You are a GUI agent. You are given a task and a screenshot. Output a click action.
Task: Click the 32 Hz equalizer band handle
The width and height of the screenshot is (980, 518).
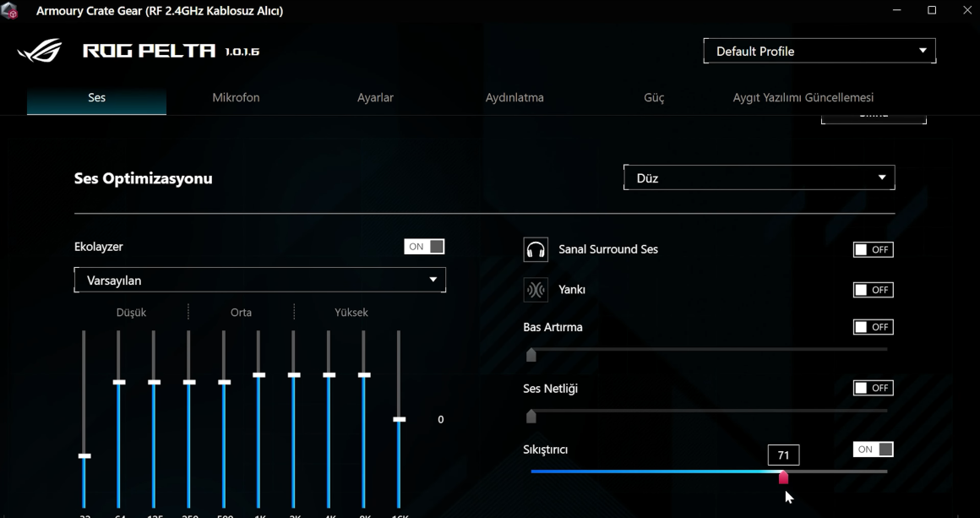(x=84, y=456)
